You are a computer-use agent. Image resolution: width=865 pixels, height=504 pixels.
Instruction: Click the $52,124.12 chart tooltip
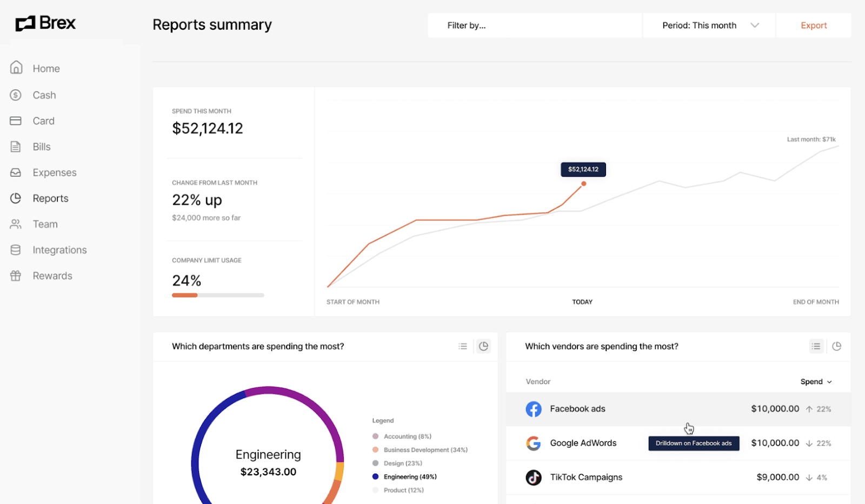pos(583,169)
